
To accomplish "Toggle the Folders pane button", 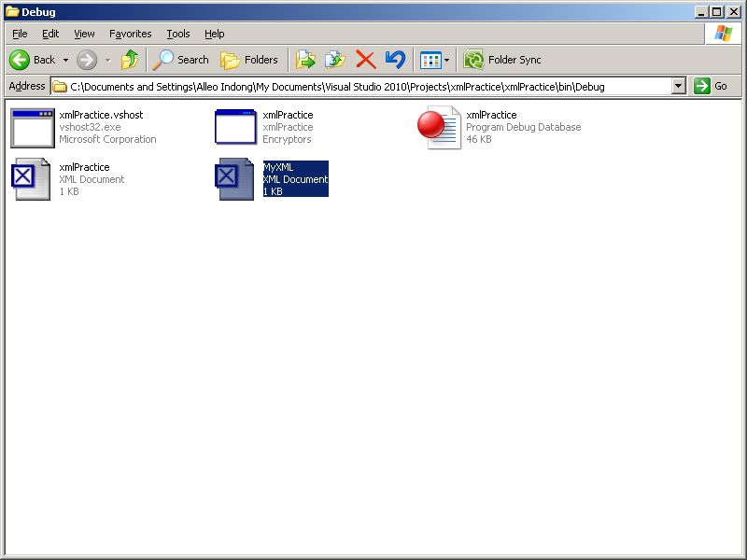I will coord(249,60).
